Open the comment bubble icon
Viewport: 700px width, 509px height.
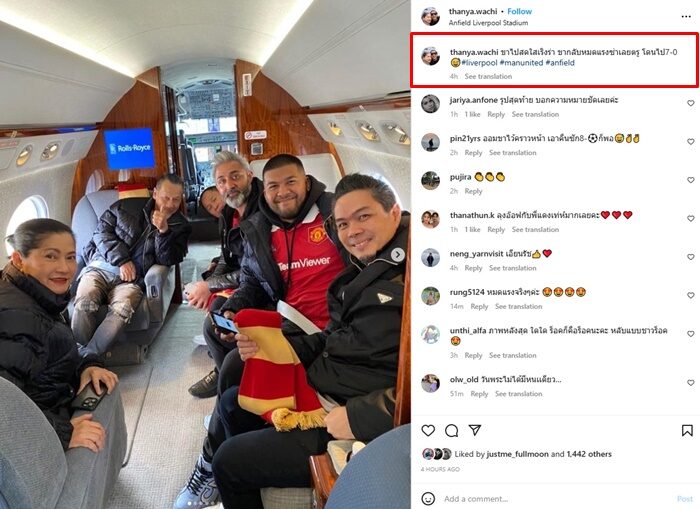point(452,430)
